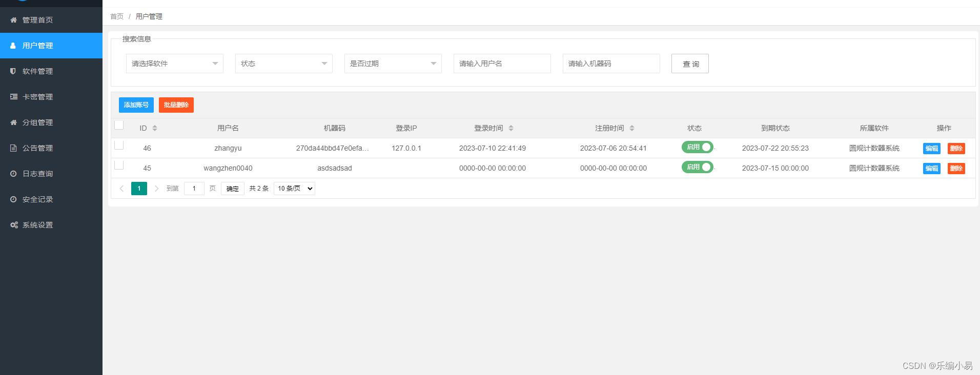Click expiry 2023-07-22 20:55:23 cell
Image resolution: width=980 pixels, height=375 pixels.
tap(775, 148)
